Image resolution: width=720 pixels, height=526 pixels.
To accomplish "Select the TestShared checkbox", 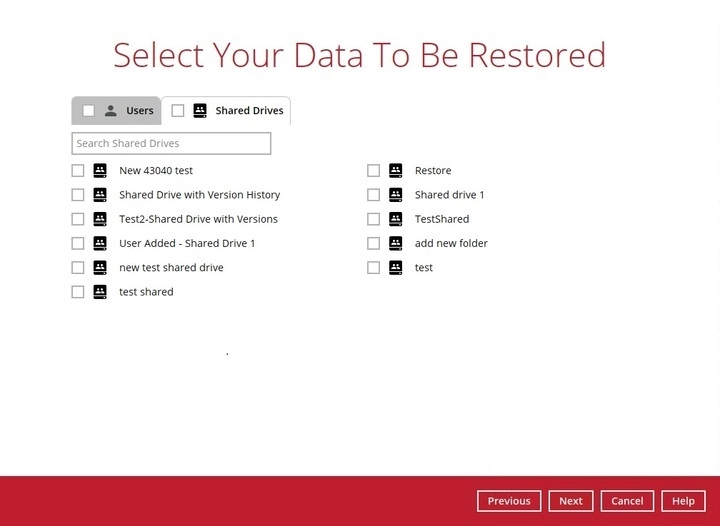I will point(373,219).
